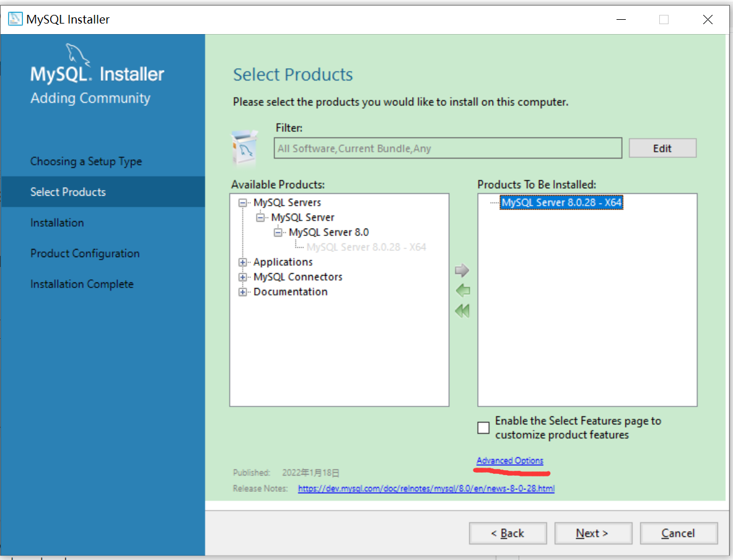Select the MySQL Server tree label
733x560 pixels.
(302, 217)
